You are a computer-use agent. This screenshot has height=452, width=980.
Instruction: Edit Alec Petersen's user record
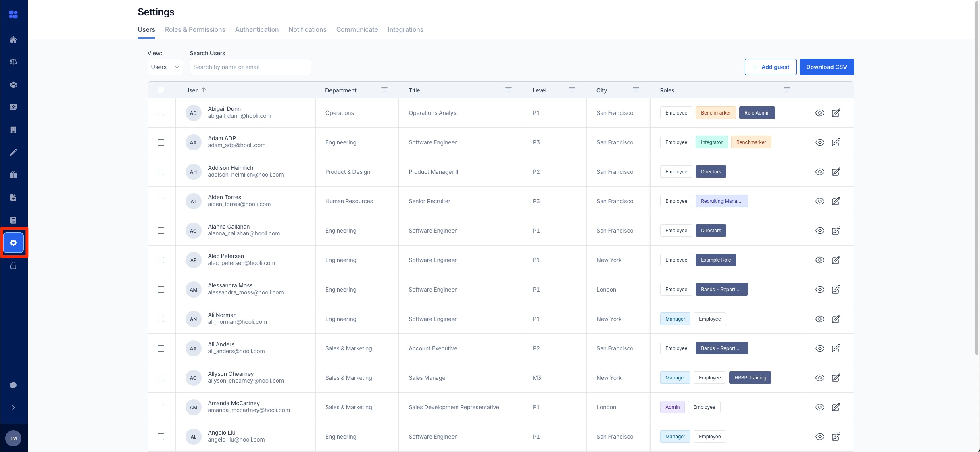click(836, 260)
